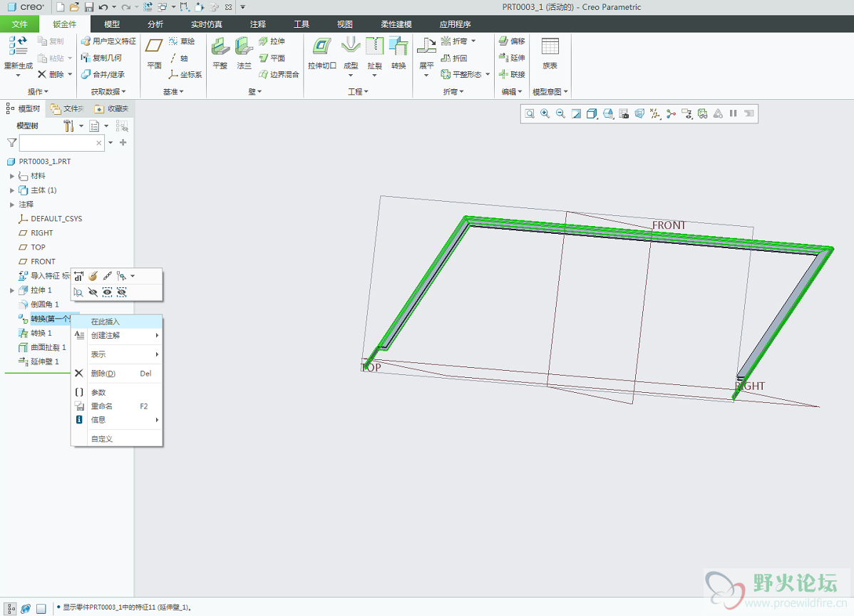The height and width of the screenshot is (616, 854).
Task: Click the Form (成型) tool icon
Action: pos(351,46)
